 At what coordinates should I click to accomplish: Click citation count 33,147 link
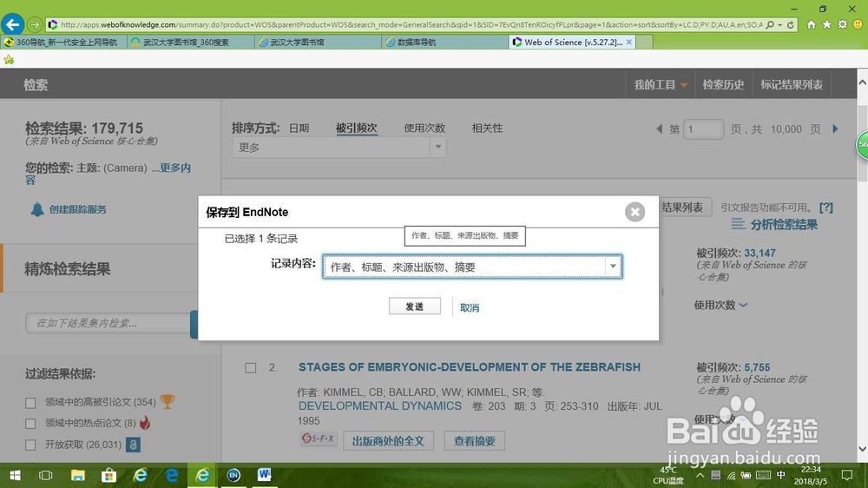pyautogui.click(x=759, y=254)
